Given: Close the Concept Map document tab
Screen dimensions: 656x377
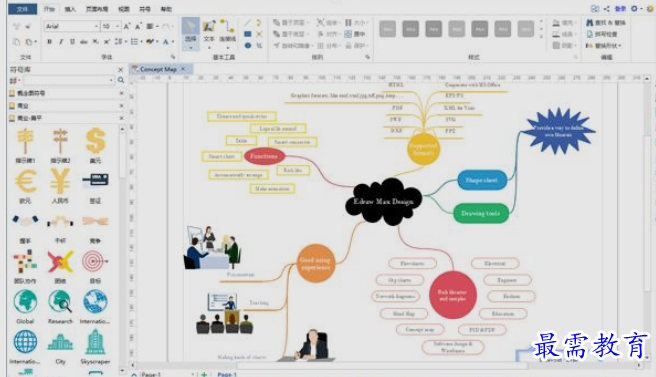Looking at the screenshot, I should tap(183, 69).
